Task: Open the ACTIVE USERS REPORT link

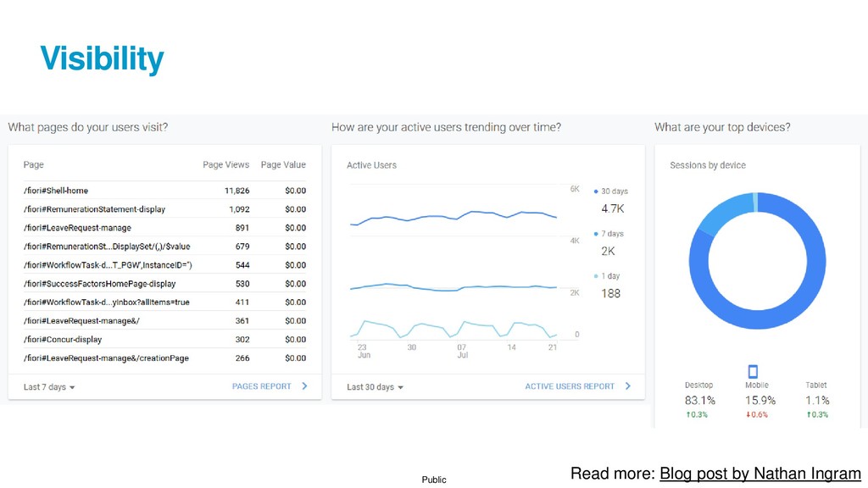Action: coord(570,386)
